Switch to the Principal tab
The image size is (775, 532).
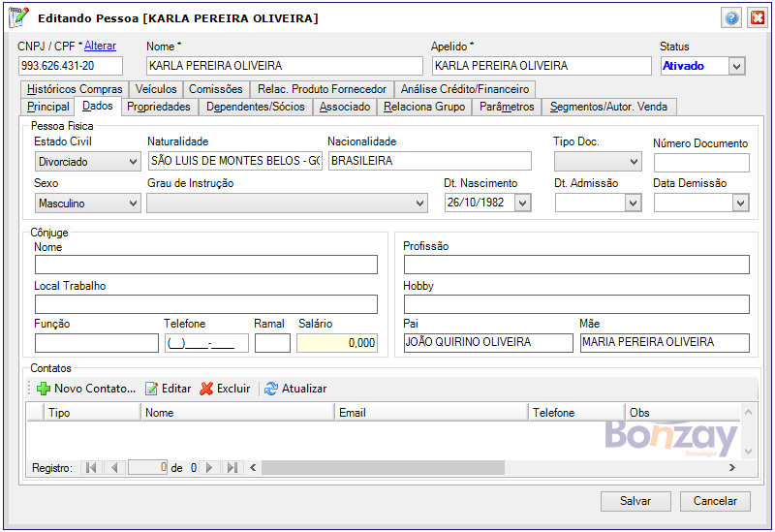click(x=48, y=107)
